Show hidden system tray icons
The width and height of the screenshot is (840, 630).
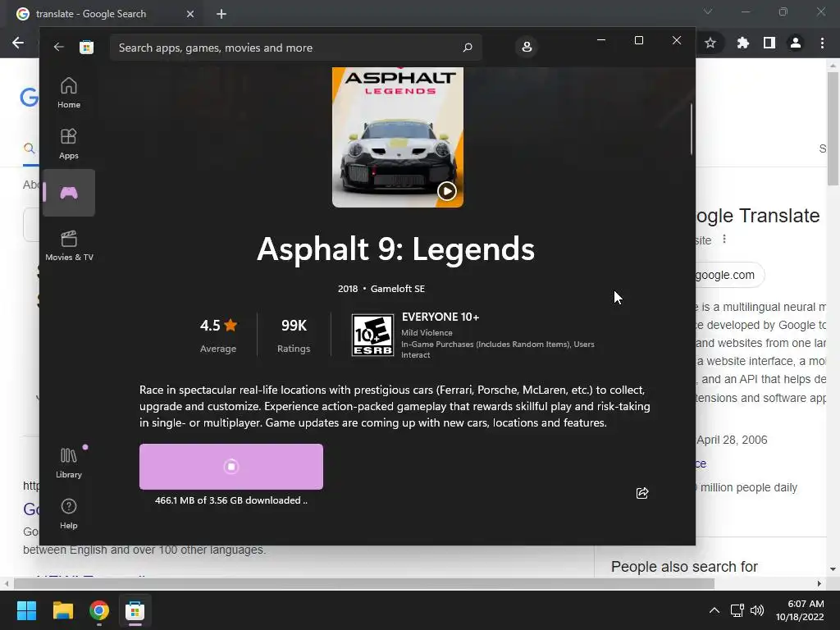coord(714,610)
